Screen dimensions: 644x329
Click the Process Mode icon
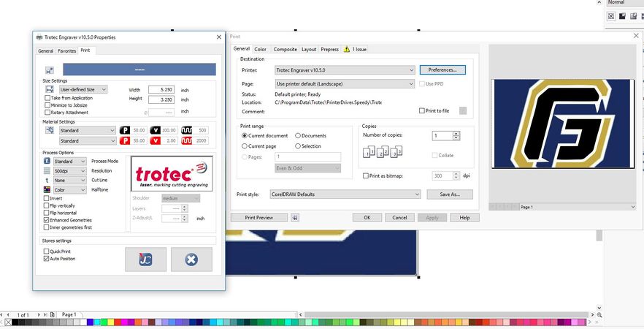[47, 161]
